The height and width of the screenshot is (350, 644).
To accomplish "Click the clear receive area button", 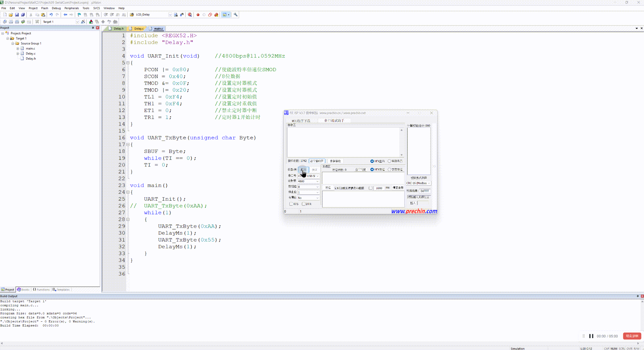I will (x=317, y=161).
